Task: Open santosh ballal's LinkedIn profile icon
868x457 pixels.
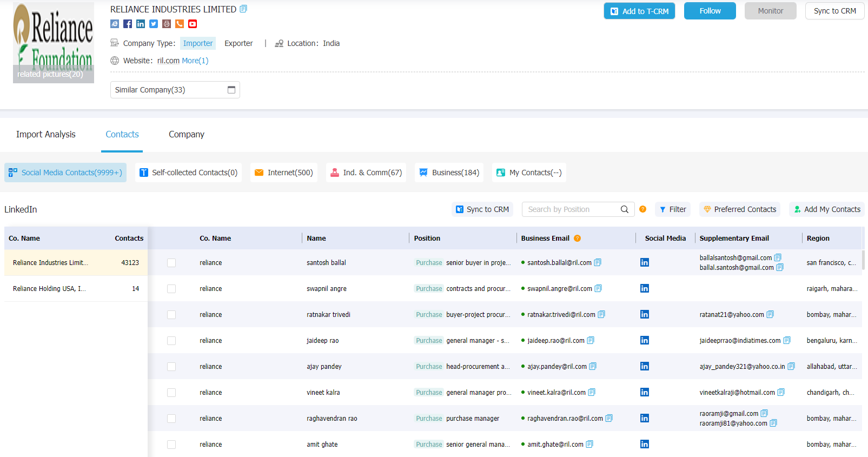Action: pos(645,263)
